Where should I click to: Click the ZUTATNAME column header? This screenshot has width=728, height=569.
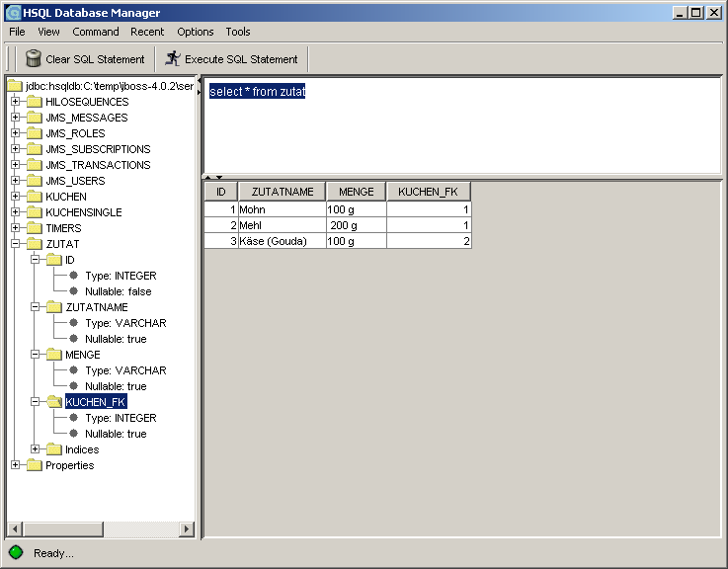coord(283,192)
